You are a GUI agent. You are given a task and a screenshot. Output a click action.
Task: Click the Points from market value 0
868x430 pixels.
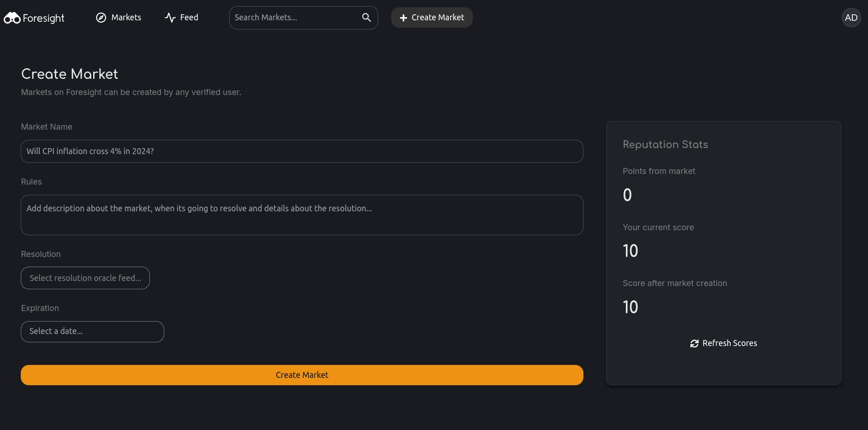627,195
